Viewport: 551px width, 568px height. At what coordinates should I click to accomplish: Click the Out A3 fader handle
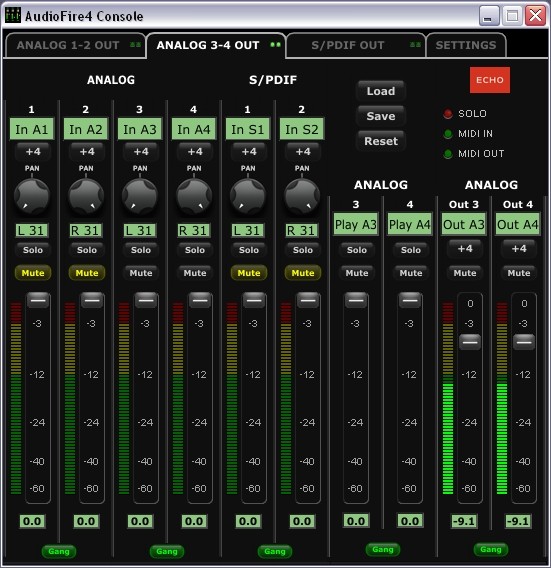pos(470,342)
